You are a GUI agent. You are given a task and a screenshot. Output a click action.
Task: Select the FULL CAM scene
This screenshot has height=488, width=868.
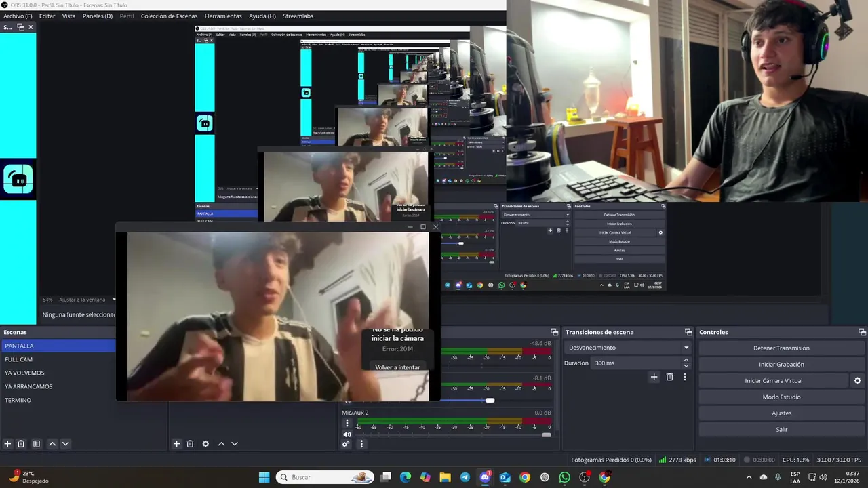point(58,359)
